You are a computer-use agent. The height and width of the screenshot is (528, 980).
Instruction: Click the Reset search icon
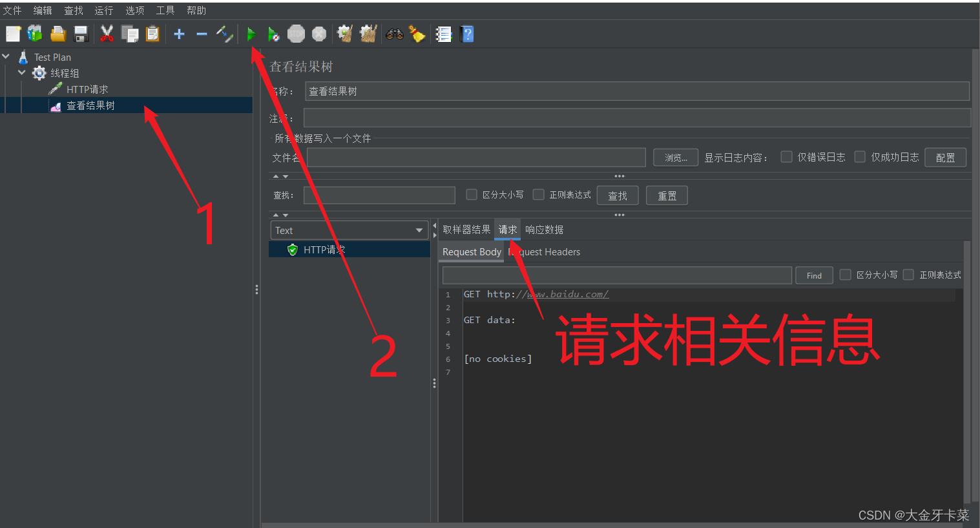pos(417,34)
